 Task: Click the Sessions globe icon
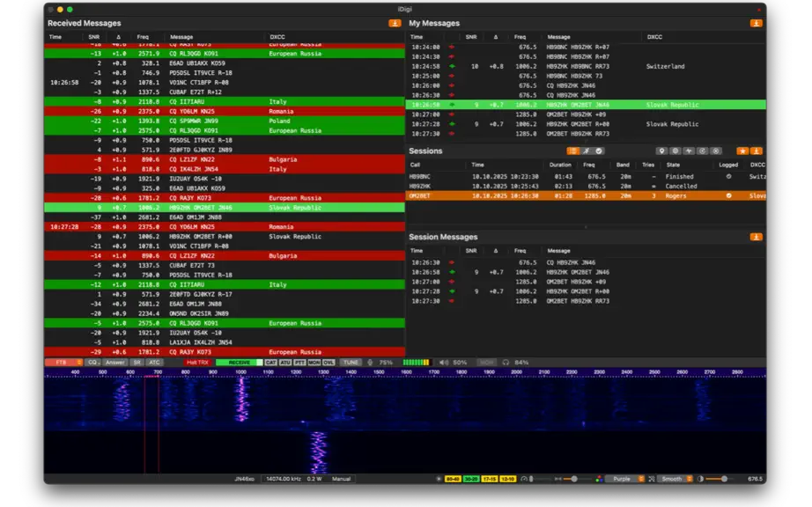(675, 151)
